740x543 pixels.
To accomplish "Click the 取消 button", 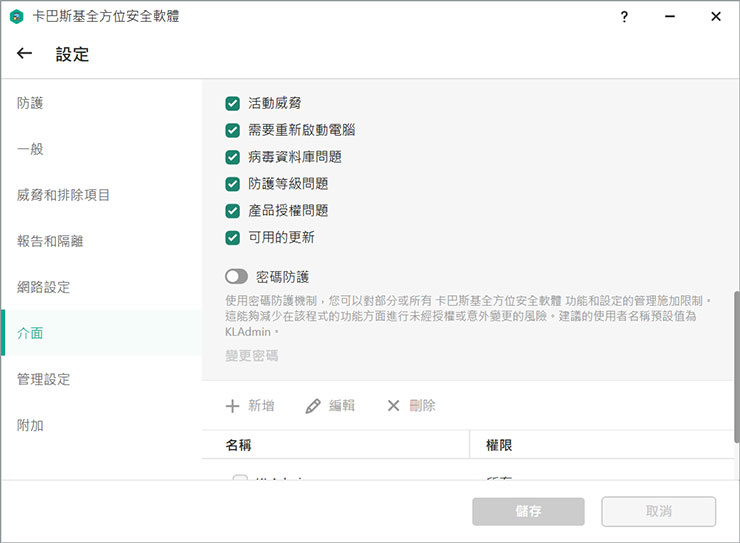I will coord(658,511).
